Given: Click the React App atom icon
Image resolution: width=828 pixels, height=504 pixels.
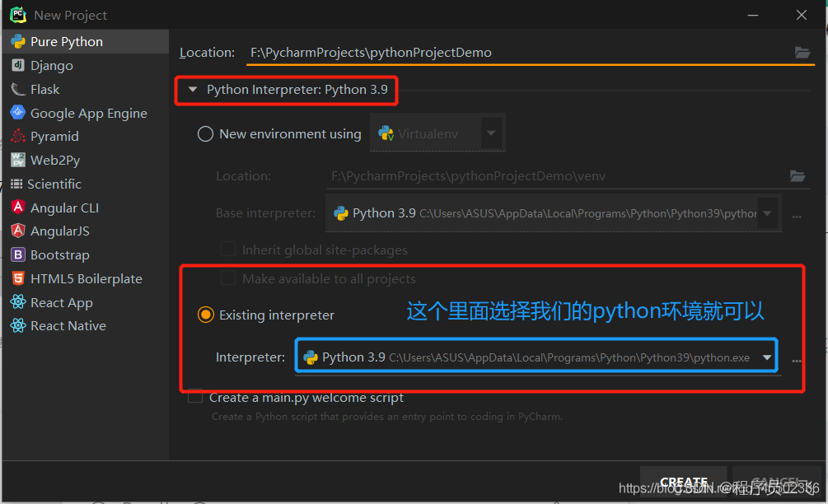Looking at the screenshot, I should pyautogui.click(x=18, y=302).
